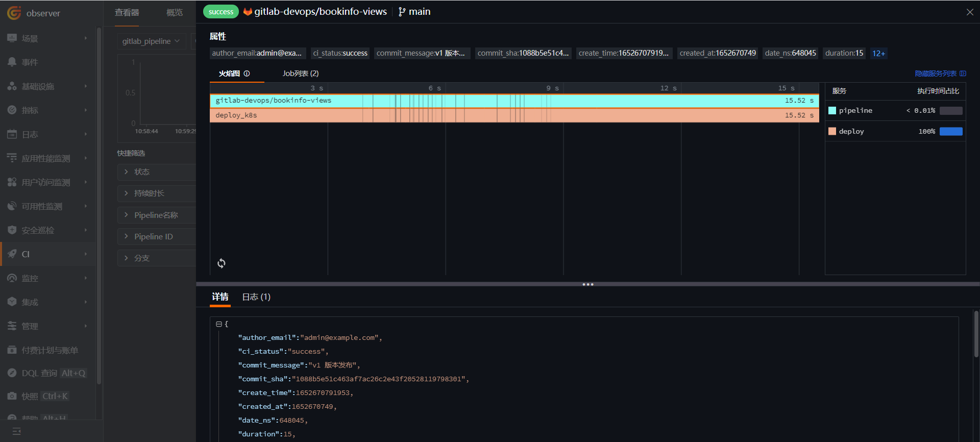Click the gitlab-devops/bookinfo-views title

(321, 12)
